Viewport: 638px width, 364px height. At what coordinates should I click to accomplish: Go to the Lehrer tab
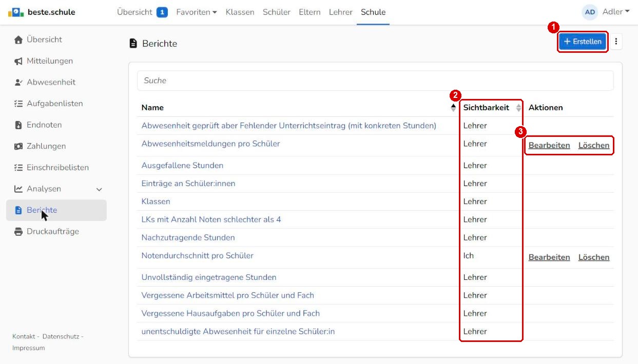341,12
